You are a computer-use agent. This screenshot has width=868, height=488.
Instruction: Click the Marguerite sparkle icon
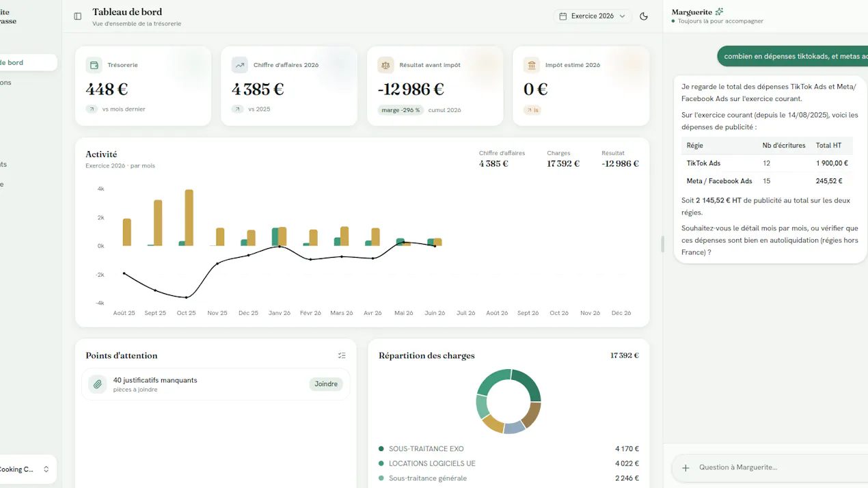(x=719, y=12)
